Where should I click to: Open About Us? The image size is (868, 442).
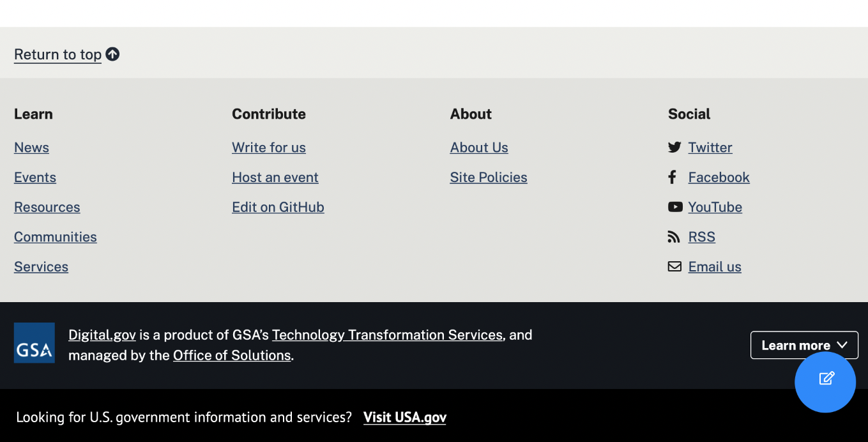[x=479, y=148]
